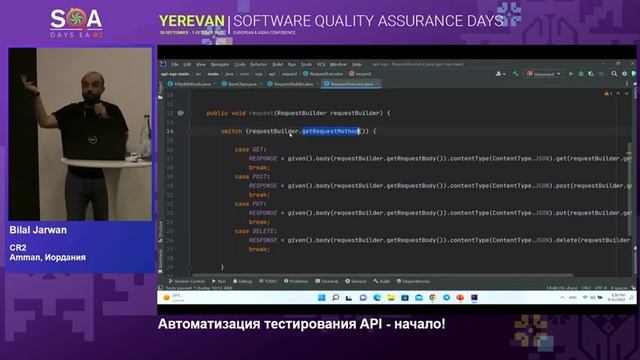Open the Tools menu
The image size is (640, 360).
tap(307, 64)
